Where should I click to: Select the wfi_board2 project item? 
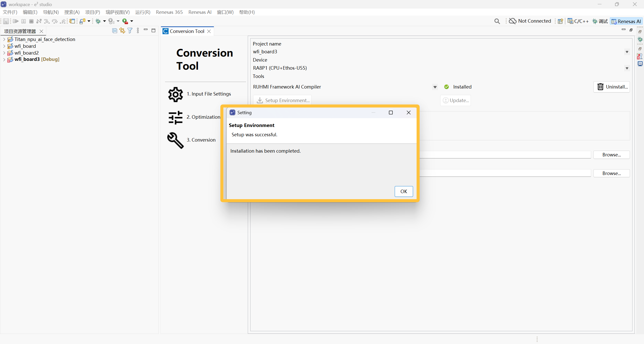coord(26,53)
